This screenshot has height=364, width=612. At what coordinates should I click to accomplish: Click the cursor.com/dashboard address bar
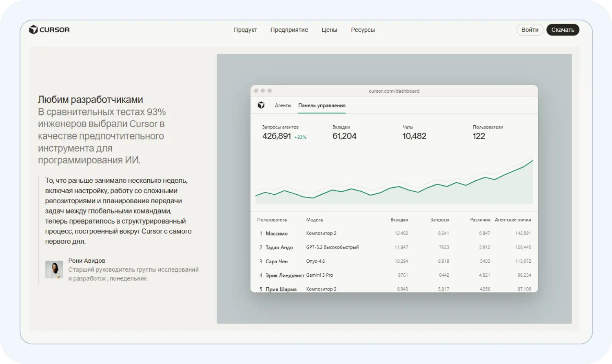394,91
